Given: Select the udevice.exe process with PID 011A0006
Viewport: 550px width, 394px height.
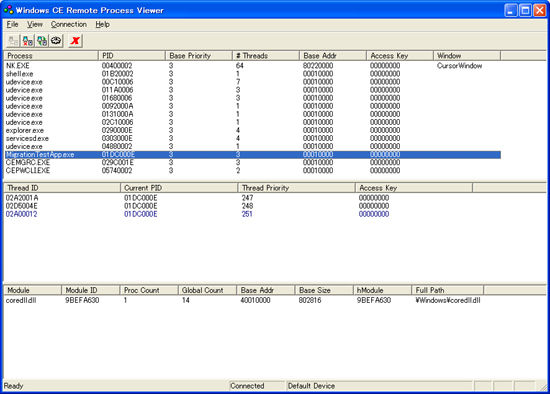Looking at the screenshot, I should (252, 90).
